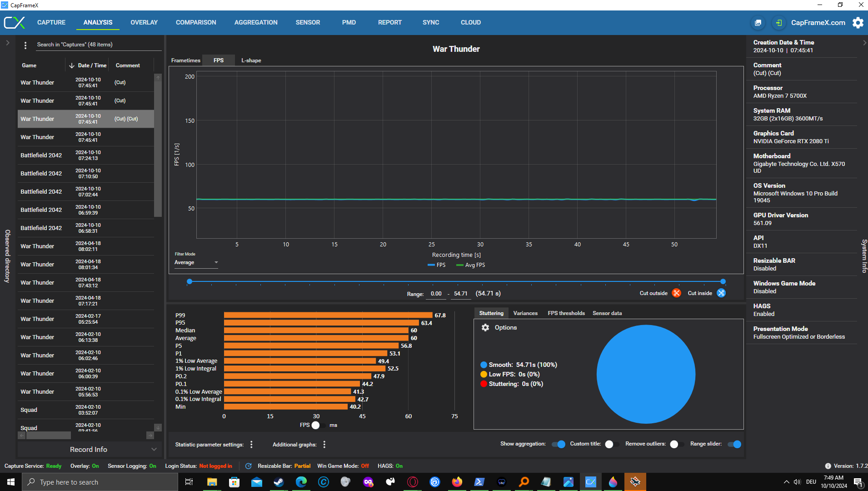868x491 pixels.
Task: Open the CLOUD tab
Action: (x=471, y=23)
